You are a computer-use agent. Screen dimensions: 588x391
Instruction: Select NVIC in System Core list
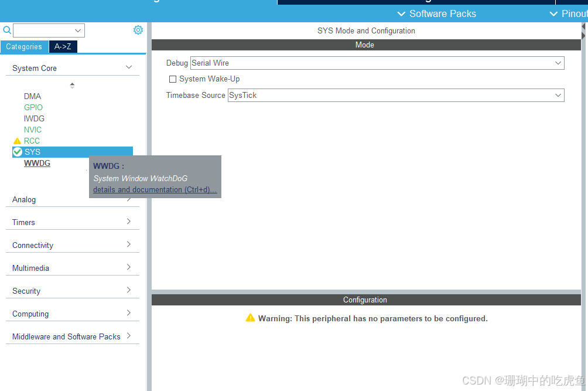pyautogui.click(x=33, y=130)
